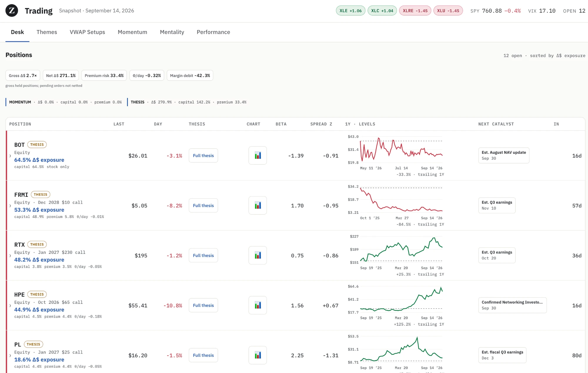Switch to the Desk tab
This screenshot has width=588, height=373.
click(x=17, y=32)
